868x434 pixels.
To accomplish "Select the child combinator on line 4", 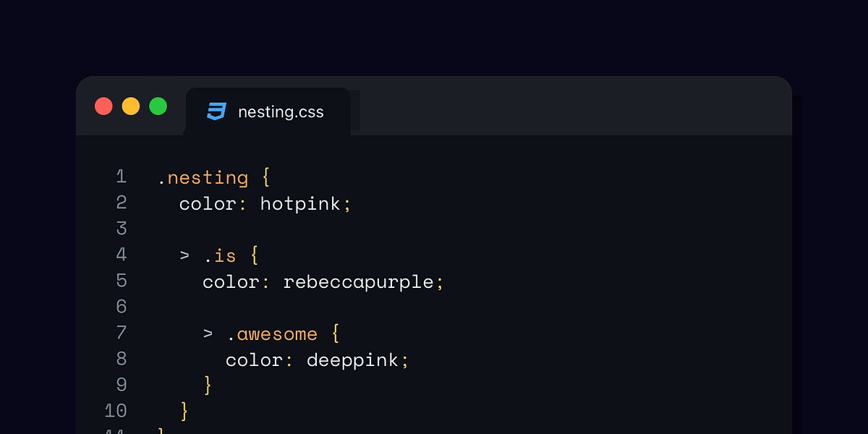I will tap(183, 255).
